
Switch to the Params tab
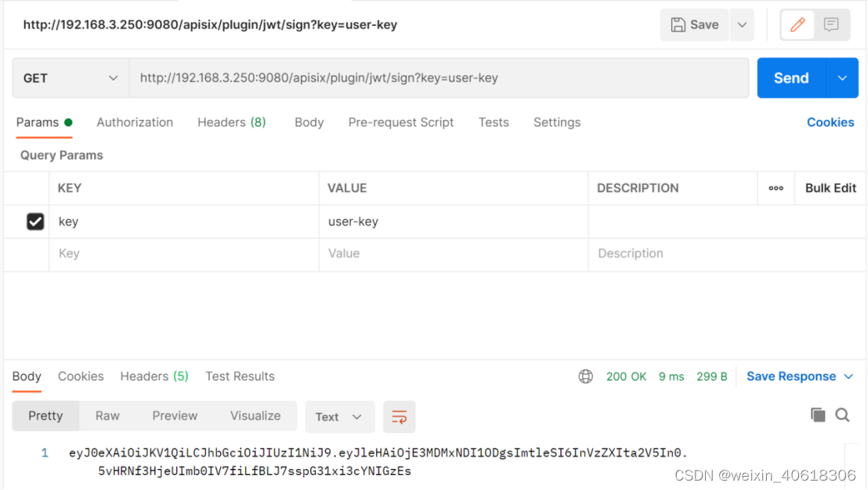pyautogui.click(x=44, y=123)
